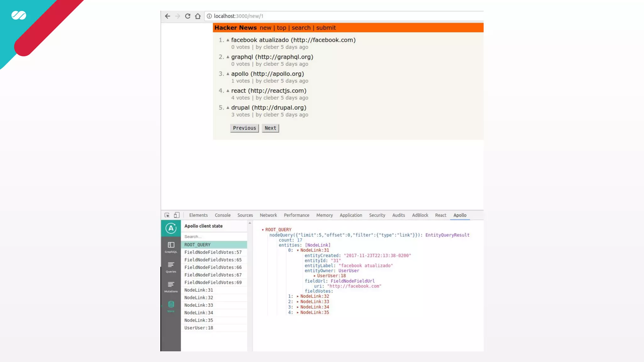Open the Mutations panel icon
Viewport: 644px width, 362px height.
click(171, 287)
